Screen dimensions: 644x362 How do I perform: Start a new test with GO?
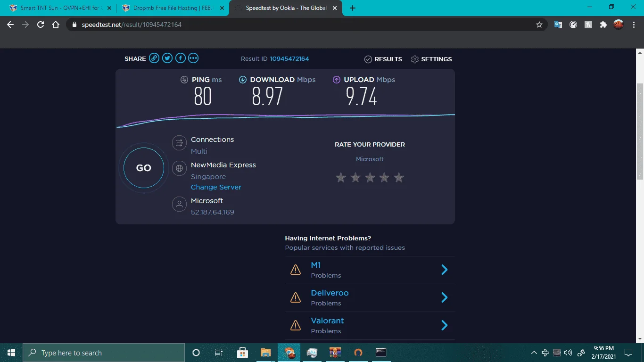point(144,168)
